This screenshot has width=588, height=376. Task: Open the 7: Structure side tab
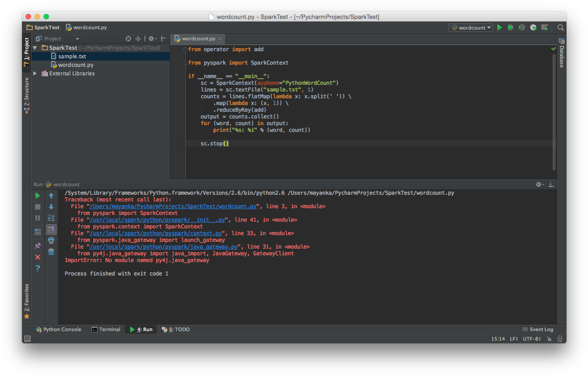click(x=26, y=96)
